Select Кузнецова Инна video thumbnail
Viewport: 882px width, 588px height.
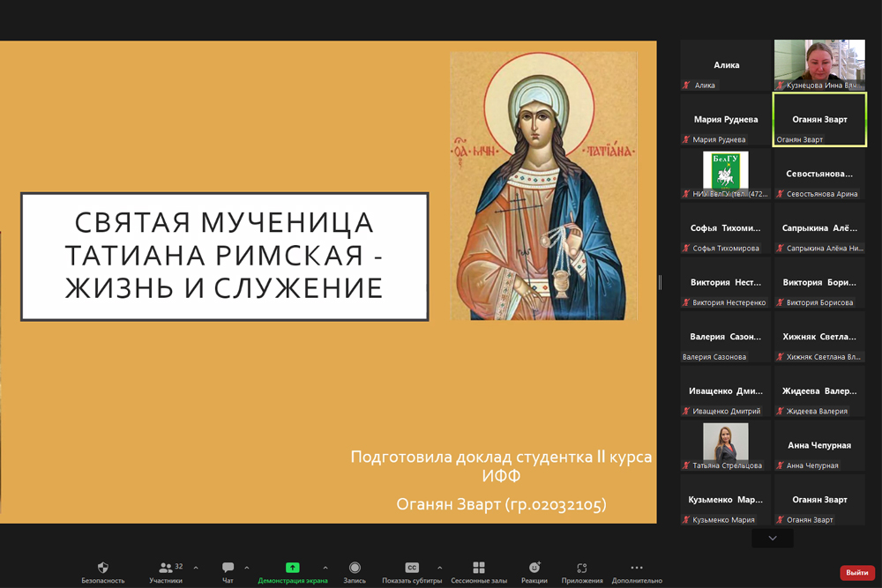tap(819, 64)
